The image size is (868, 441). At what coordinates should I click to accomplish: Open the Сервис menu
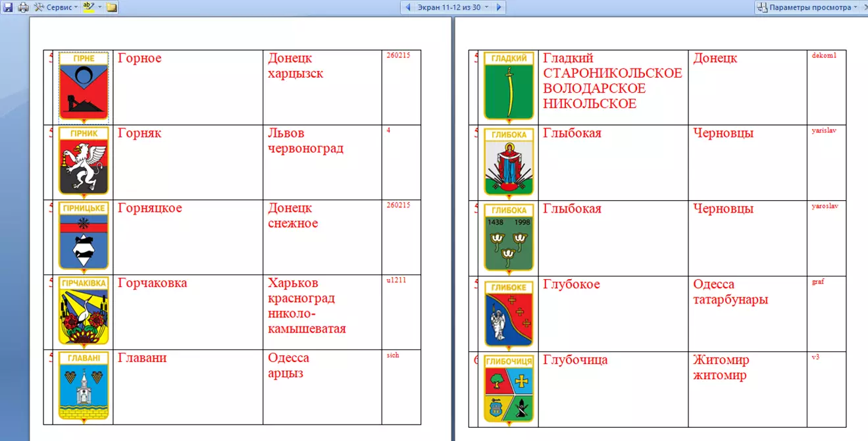59,7
